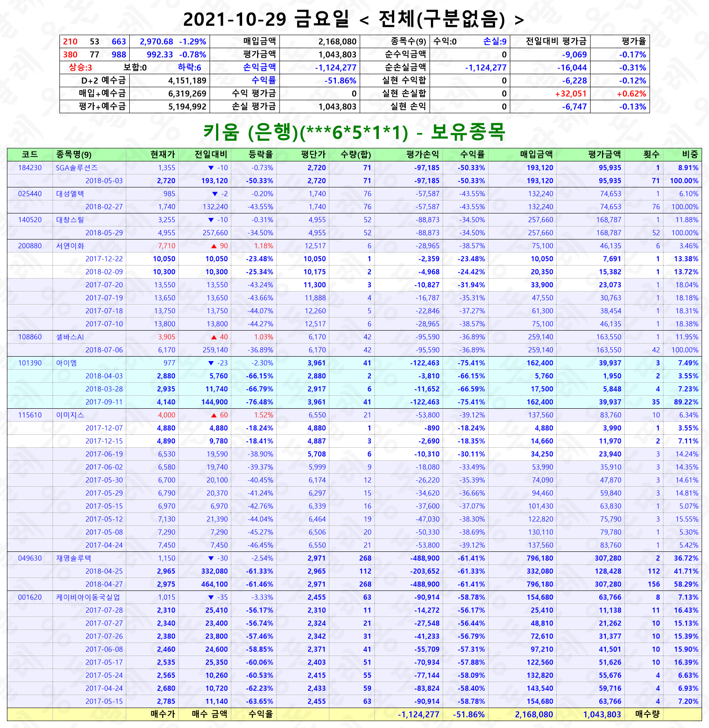Select stock name SGA솔루션즈
This screenshot has height=728, width=709.
pyautogui.click(x=77, y=167)
